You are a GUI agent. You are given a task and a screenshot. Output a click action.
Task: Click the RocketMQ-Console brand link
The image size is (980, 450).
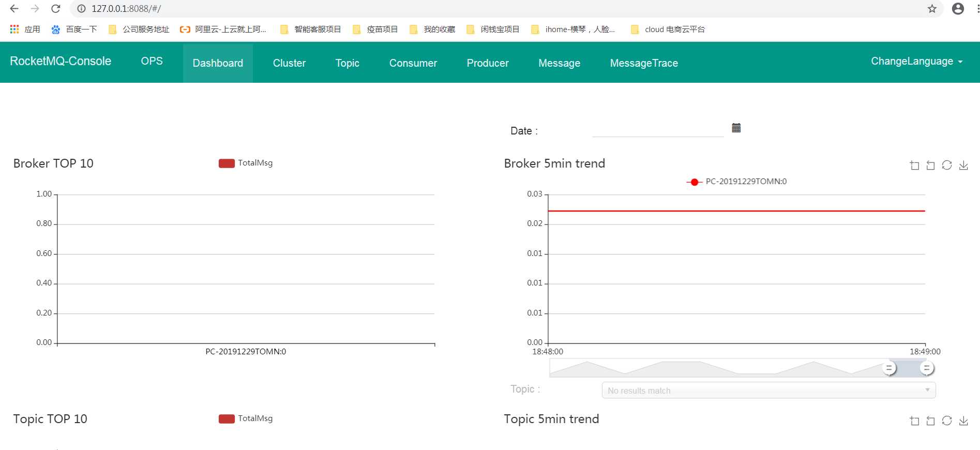[x=61, y=61]
